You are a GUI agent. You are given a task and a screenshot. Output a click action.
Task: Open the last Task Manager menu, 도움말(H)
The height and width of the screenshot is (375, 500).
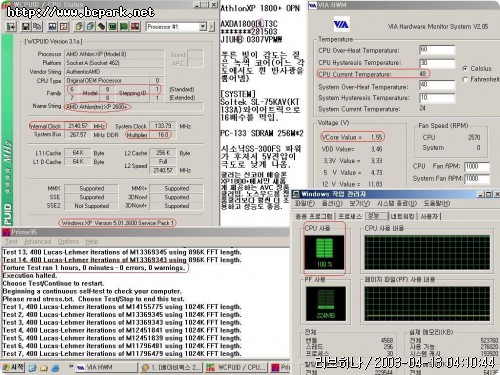click(x=437, y=203)
